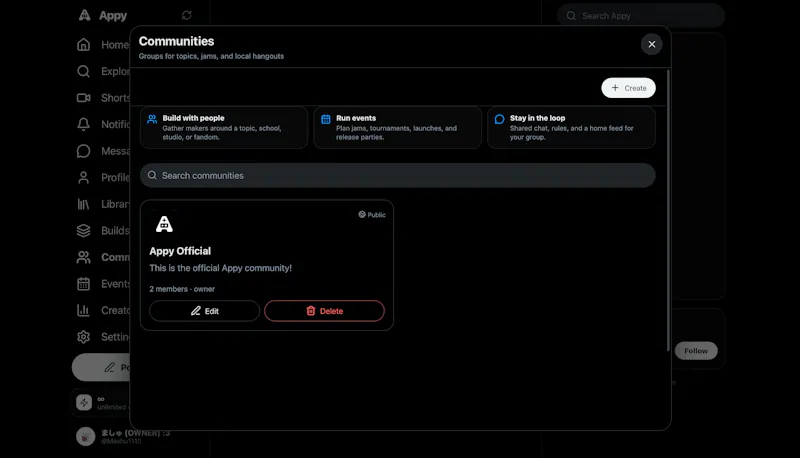
Task: Open the Appy Official community logo
Action: tap(164, 224)
